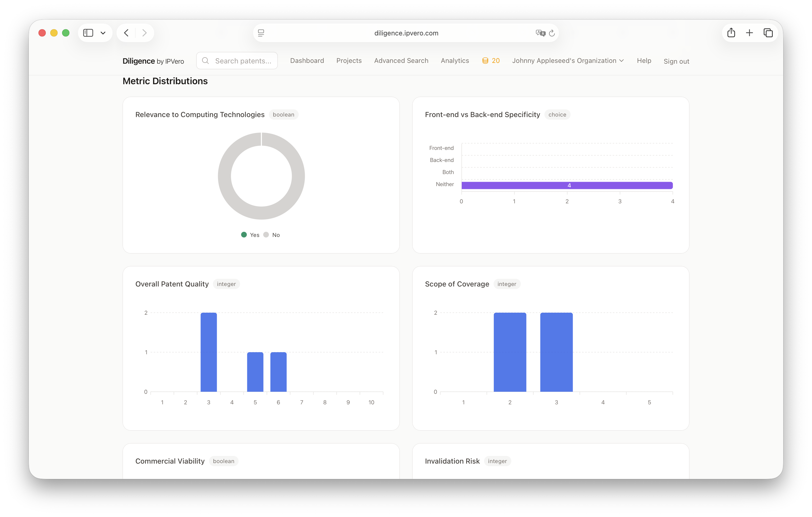
Task: Open a new browser tab
Action: [x=749, y=33]
